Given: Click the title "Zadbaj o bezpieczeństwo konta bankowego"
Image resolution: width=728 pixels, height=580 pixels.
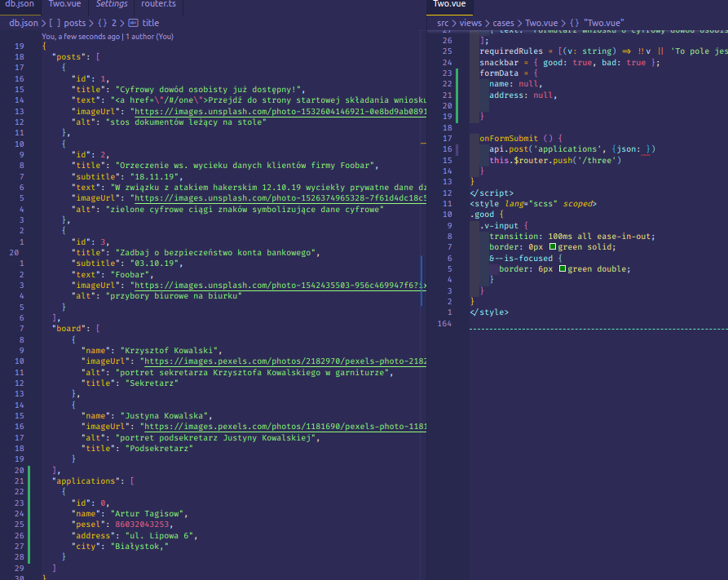Looking at the screenshot, I should pos(215,253).
